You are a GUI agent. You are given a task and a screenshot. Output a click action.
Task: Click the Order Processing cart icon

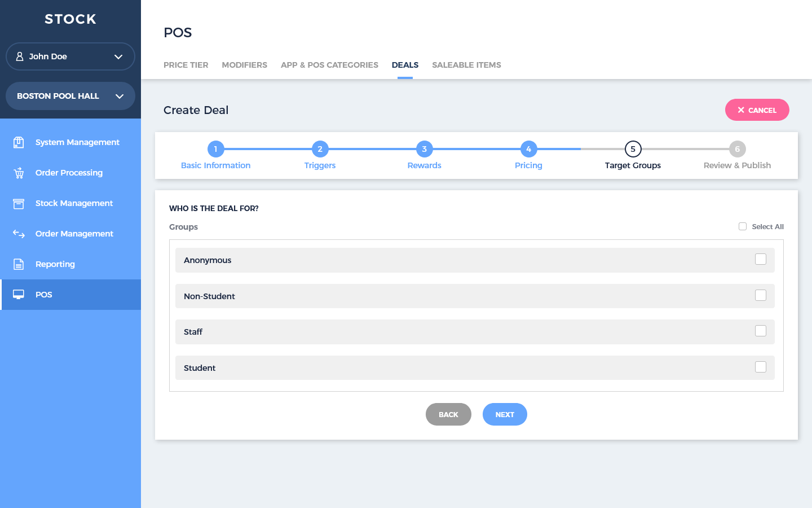click(19, 173)
